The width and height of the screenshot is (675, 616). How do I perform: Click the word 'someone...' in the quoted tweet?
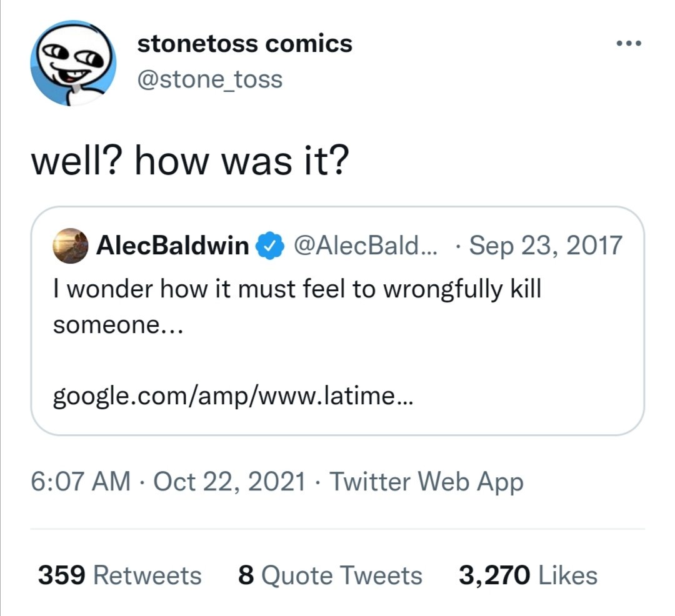coord(117,327)
